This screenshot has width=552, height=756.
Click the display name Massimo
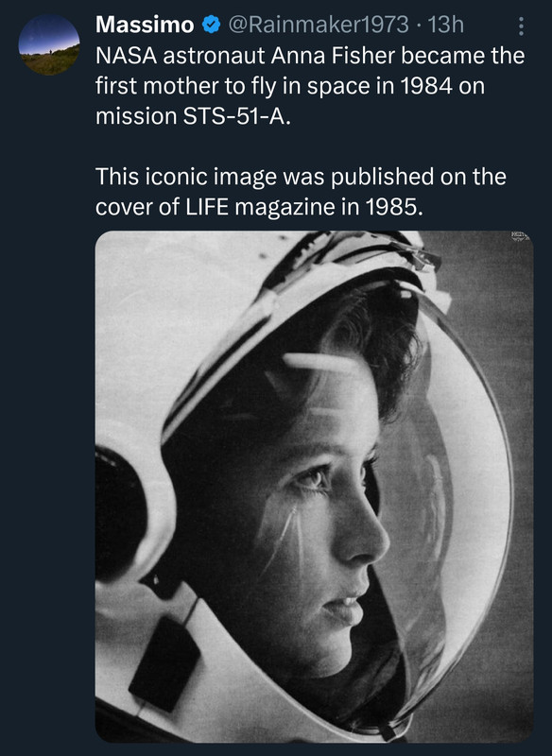[145, 25]
